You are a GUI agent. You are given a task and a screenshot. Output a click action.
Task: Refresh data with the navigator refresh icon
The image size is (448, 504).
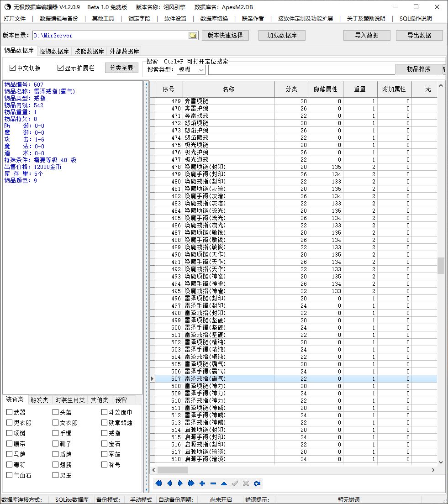pyautogui.click(x=257, y=483)
